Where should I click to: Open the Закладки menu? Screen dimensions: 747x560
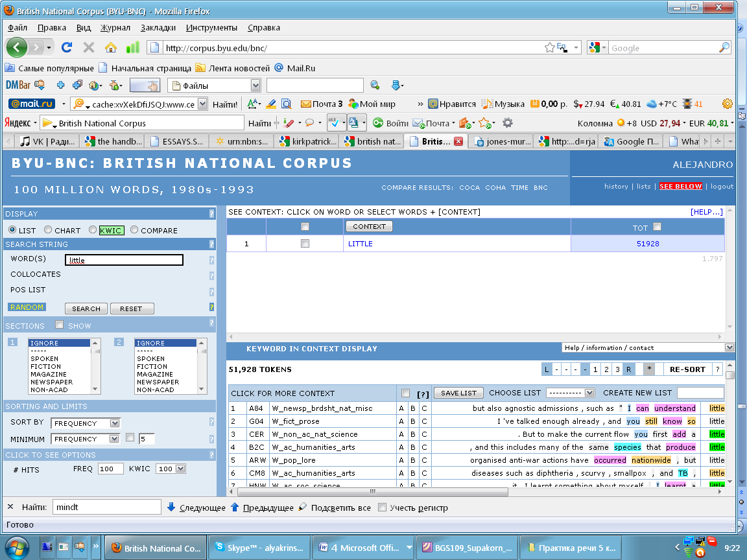158,27
